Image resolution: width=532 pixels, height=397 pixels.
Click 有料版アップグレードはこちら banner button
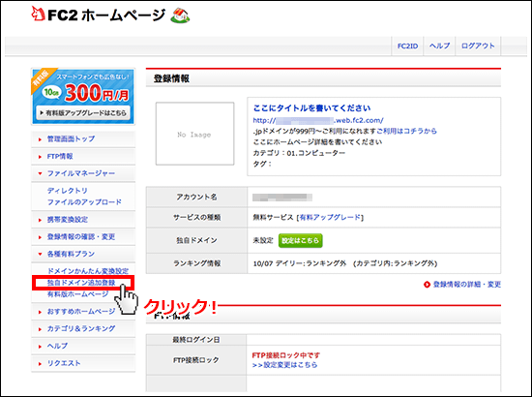point(83,113)
